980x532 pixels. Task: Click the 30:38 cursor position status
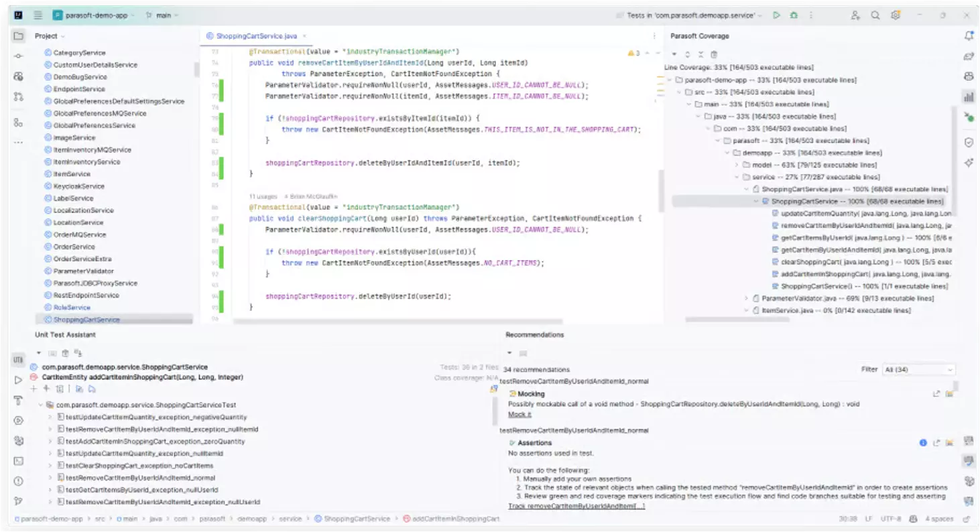[849, 519]
